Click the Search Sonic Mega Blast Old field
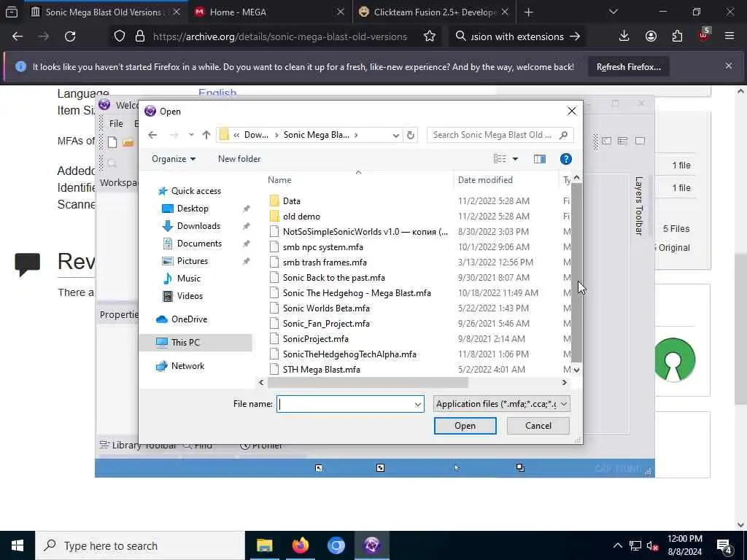747x560 pixels. pyautogui.click(x=500, y=135)
